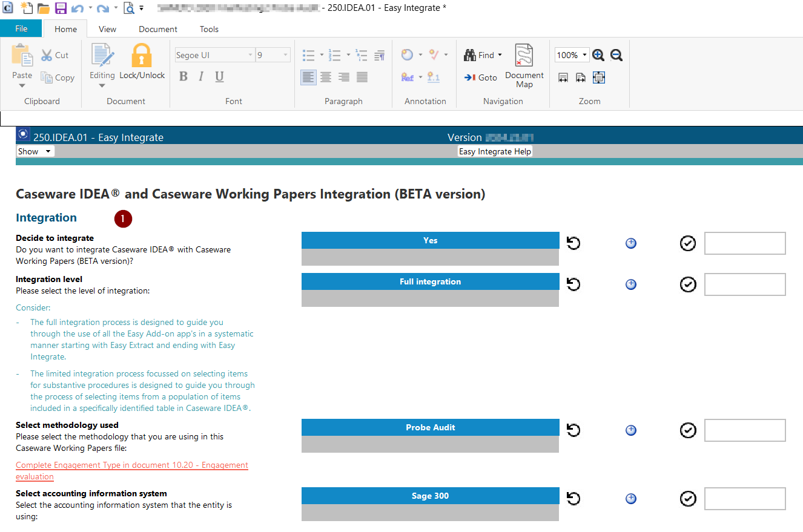Toggle the sign-off checkmark for Sage 300 row

(x=688, y=499)
